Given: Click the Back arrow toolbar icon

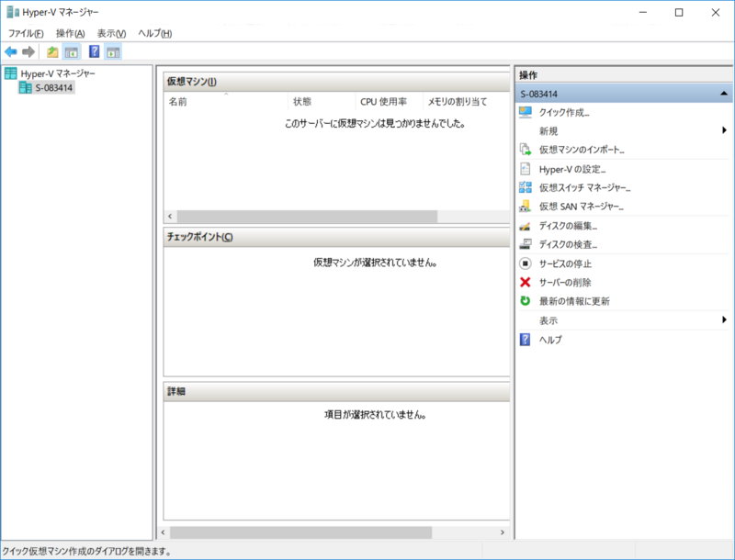Looking at the screenshot, I should (11, 52).
